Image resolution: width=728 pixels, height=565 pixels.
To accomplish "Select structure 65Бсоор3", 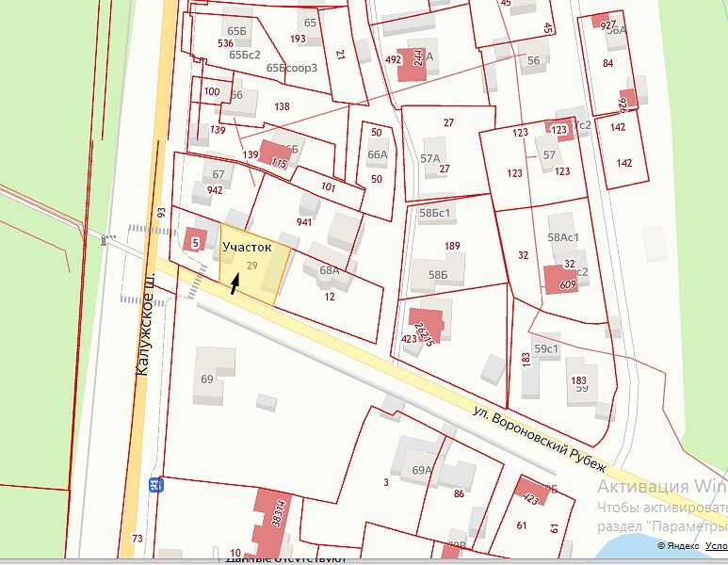I will [x=292, y=68].
